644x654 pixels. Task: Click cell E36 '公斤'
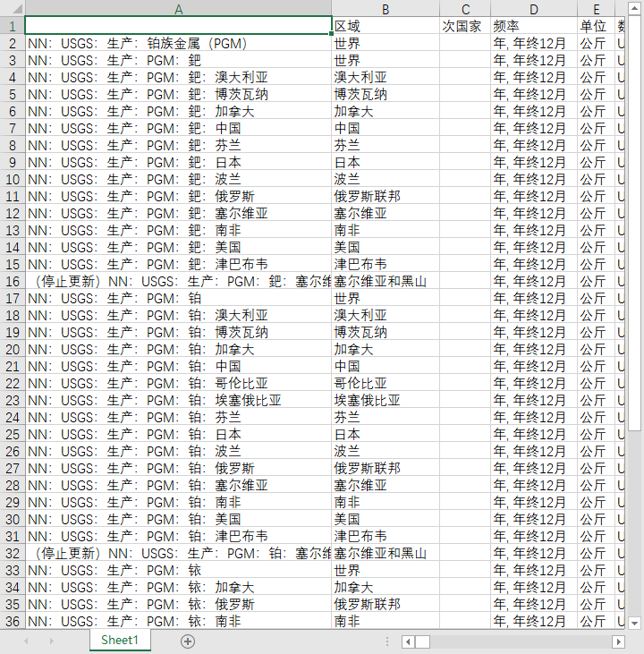pos(596,622)
